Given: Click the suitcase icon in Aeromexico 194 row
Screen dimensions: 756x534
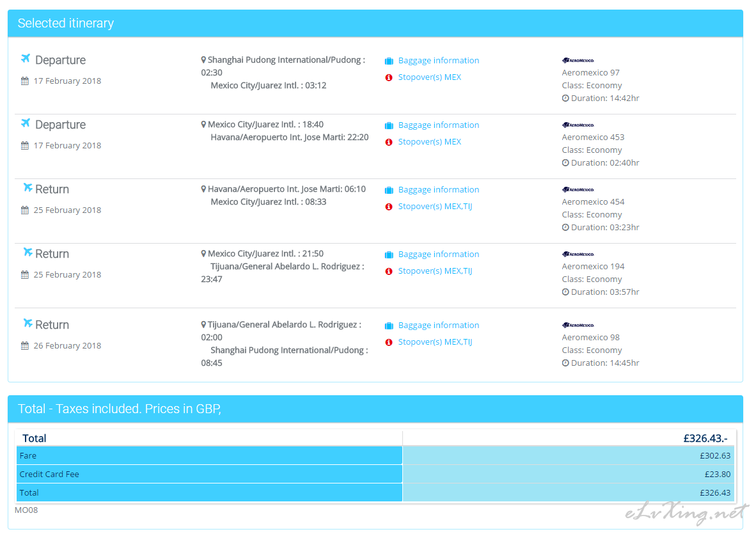Looking at the screenshot, I should point(389,255).
